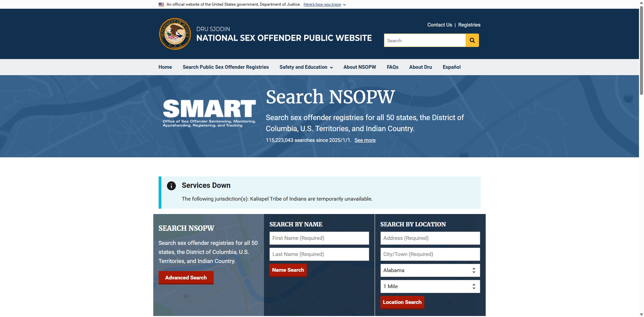The height and width of the screenshot is (317, 644).
Task: Click the US flag icon in banner
Action: (161, 4)
